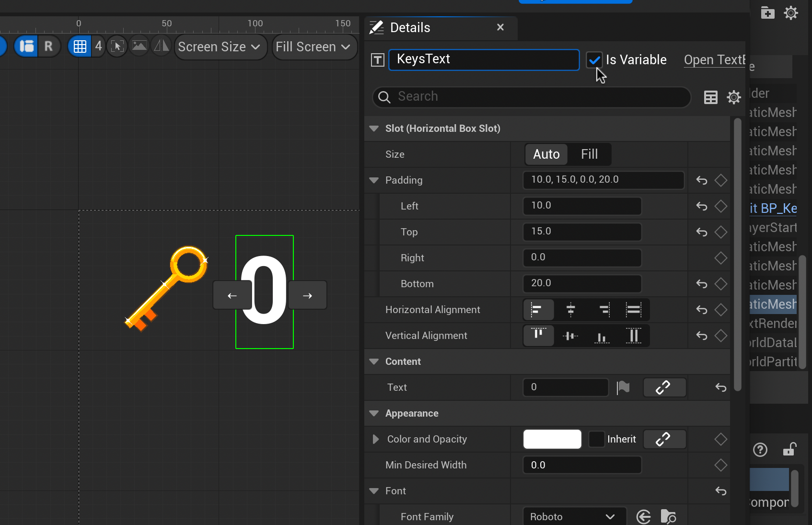Click the Padding reset-to-default arrow

[702, 180]
